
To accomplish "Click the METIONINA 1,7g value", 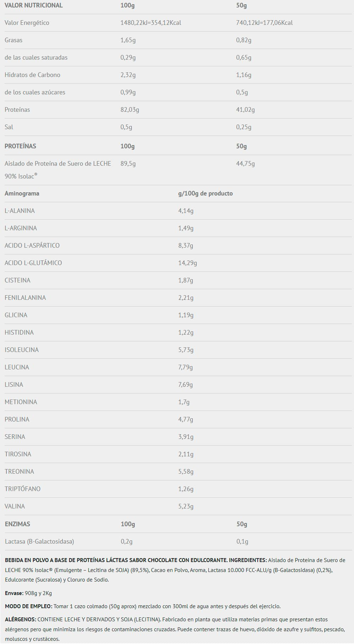I will (x=184, y=402).
